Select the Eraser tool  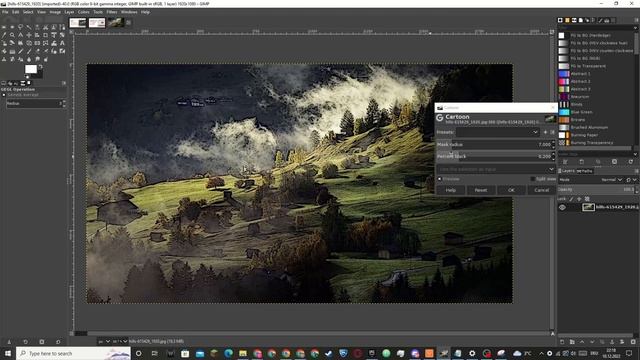click(37, 51)
